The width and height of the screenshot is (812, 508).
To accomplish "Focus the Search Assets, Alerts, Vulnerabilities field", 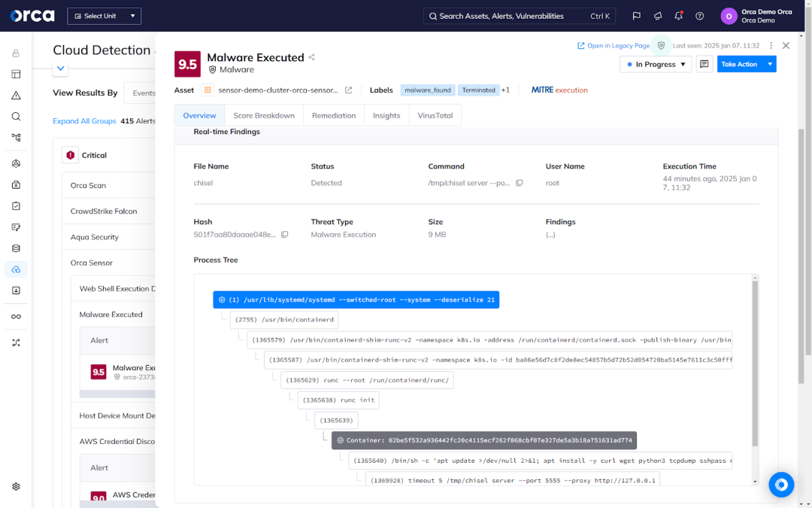I will click(520, 16).
